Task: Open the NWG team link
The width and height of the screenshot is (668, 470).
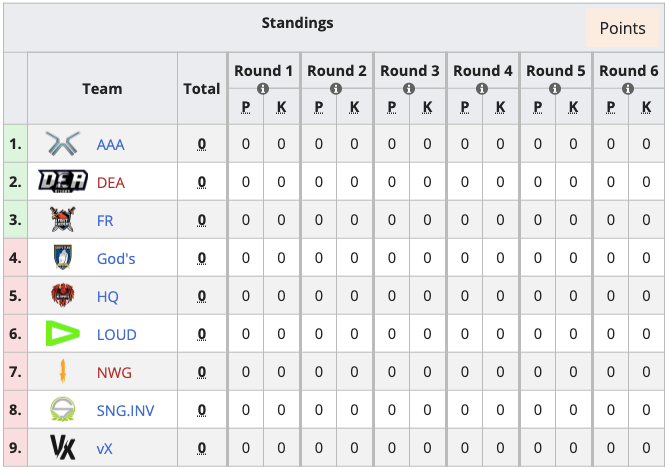Action: pos(114,373)
